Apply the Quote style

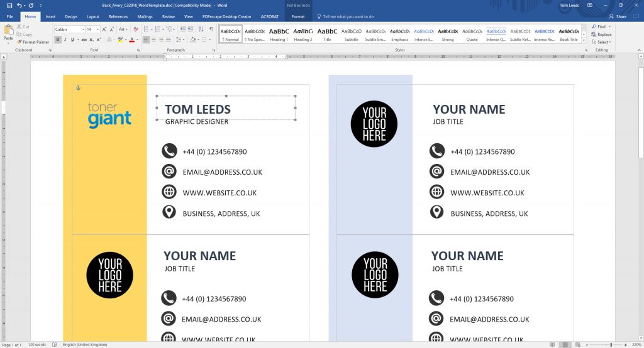click(472, 34)
